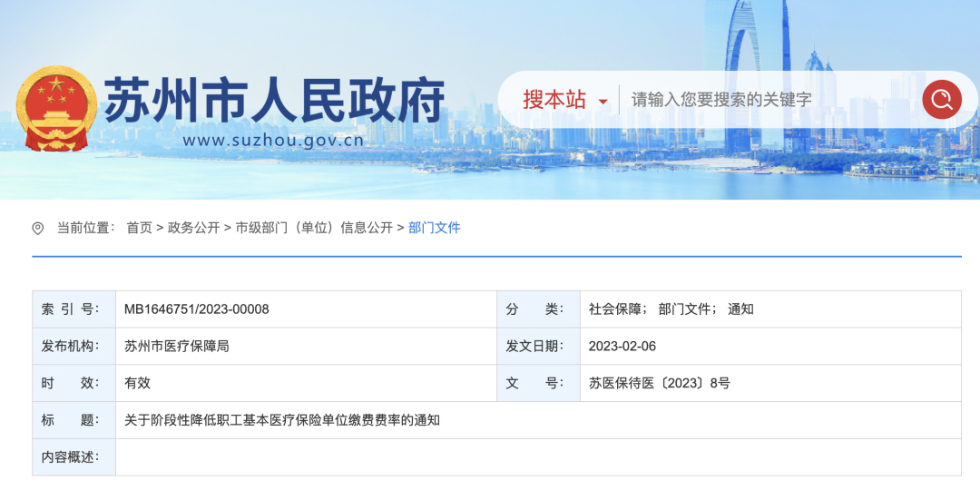The image size is (980, 490).
Task: Go to 首页 in the breadcrumb
Action: pyautogui.click(x=139, y=228)
